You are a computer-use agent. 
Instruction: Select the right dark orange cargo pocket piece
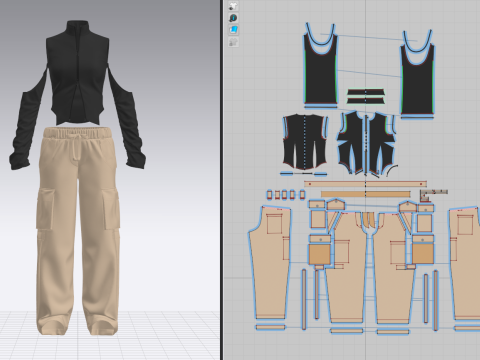423,253
